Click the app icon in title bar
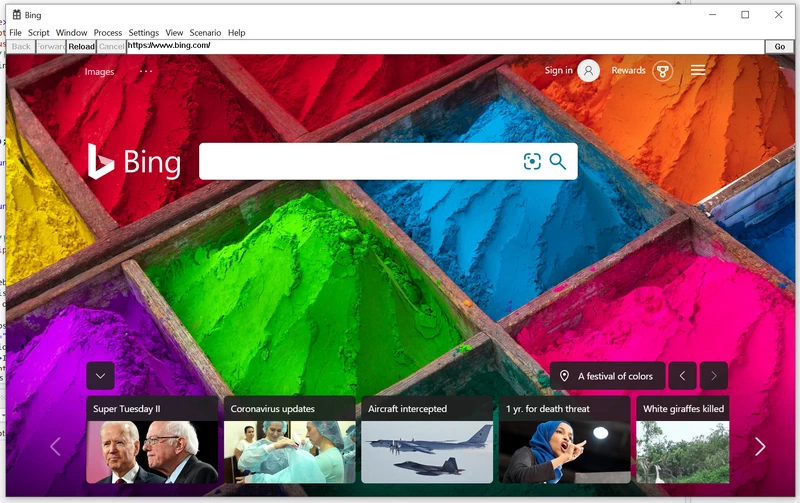This screenshot has height=503, width=800. tap(17, 15)
